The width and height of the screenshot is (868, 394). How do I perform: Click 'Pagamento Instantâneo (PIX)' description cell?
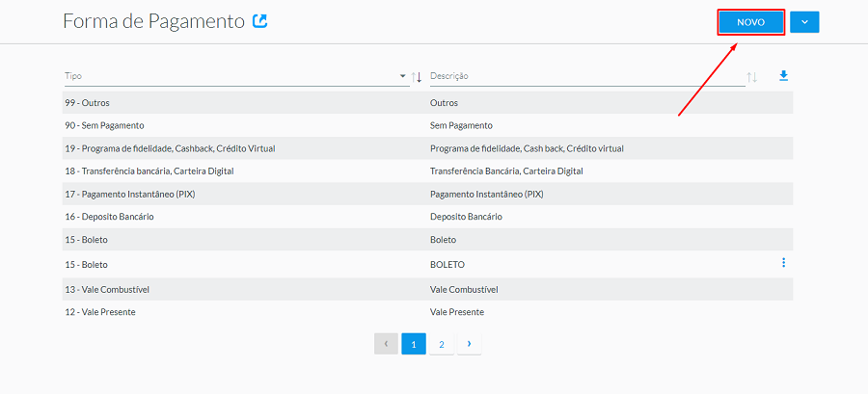[x=487, y=194]
